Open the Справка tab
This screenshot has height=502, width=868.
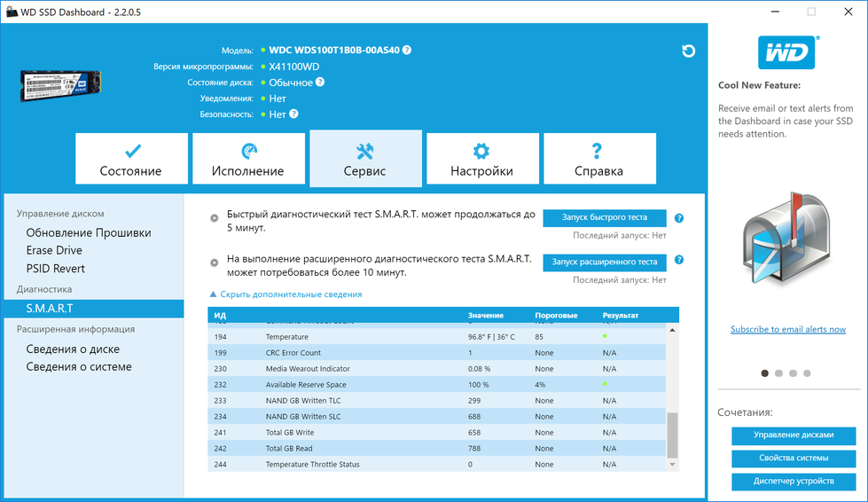(x=599, y=158)
